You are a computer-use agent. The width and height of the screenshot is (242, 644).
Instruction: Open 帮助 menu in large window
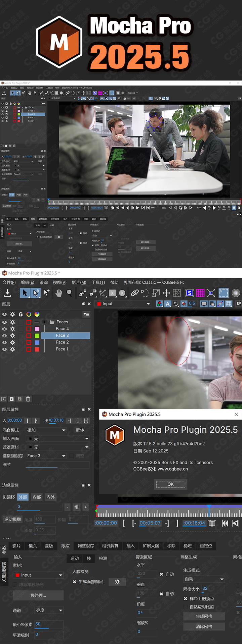[114, 282]
